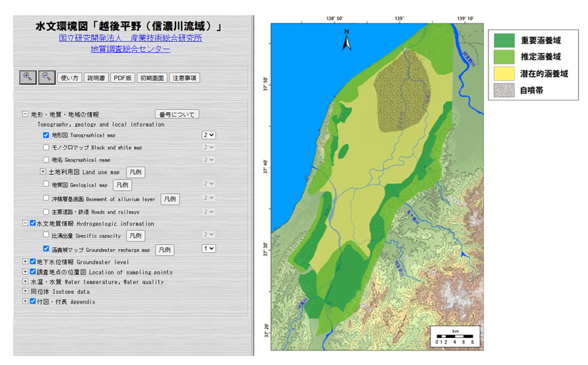This screenshot has height=365, width=588.
Task: Enable 主要道路・鉄道 Roads and railways checkbox
Action: [46, 212]
